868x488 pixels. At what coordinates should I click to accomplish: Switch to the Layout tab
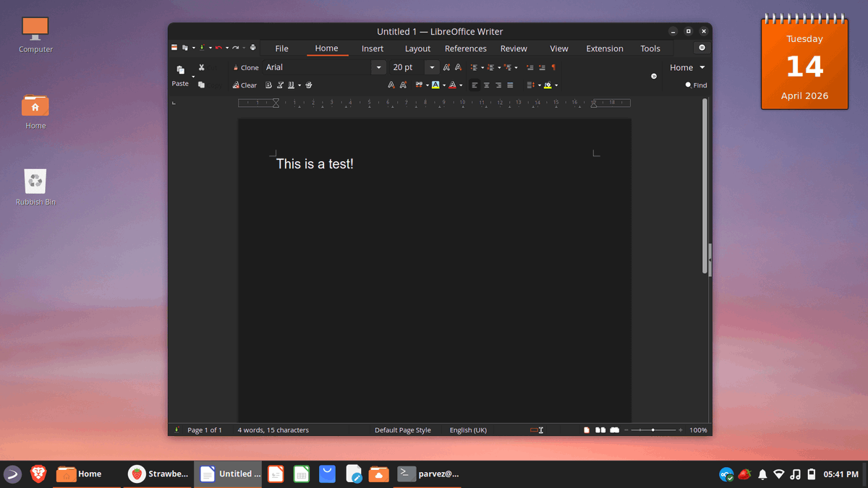[x=417, y=48]
